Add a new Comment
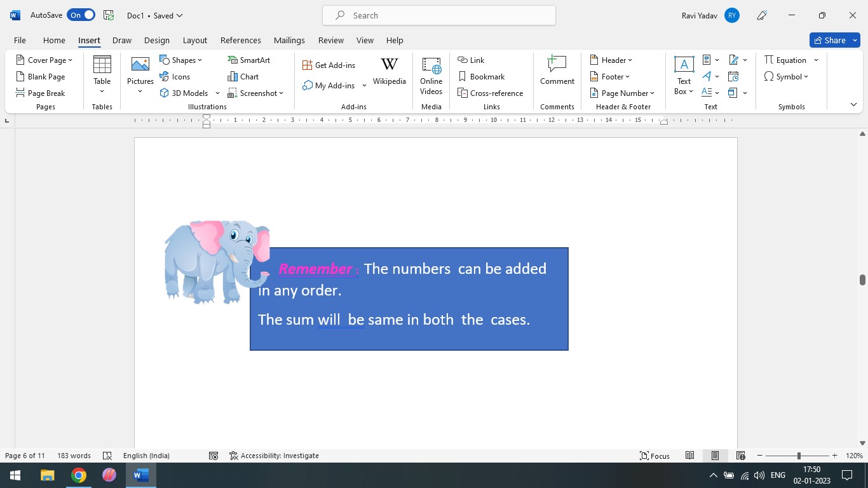The width and height of the screenshot is (868, 488). pos(557,71)
